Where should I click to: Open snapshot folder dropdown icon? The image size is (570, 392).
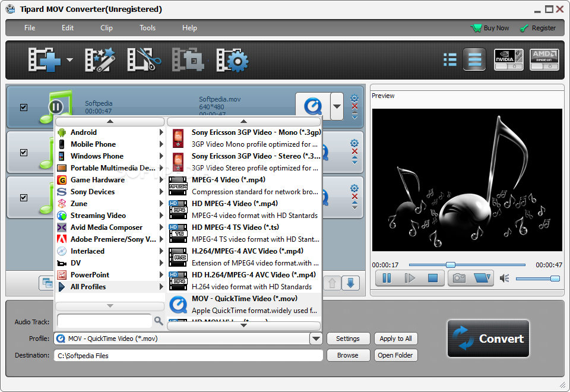click(x=482, y=278)
